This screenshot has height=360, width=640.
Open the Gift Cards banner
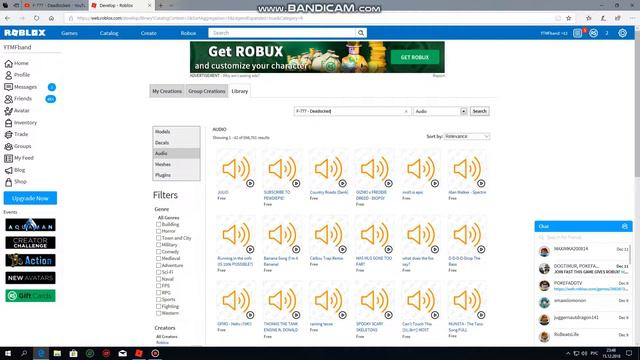[x=30, y=296]
